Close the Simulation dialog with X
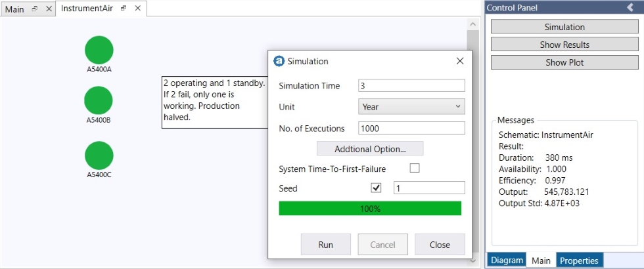The image size is (644, 269). [460, 61]
